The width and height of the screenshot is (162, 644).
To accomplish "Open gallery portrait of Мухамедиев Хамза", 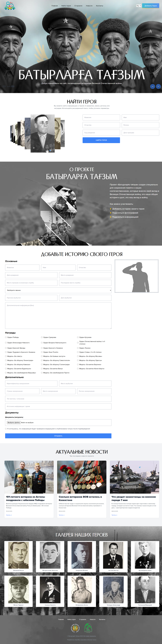I will [x=145, y=555].
